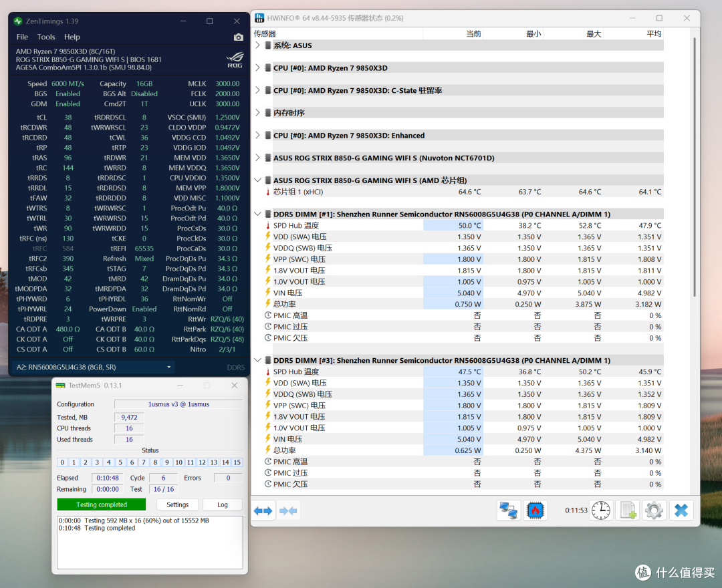
Task: Click the 1usmus v3 configuration field
Action: point(178,404)
